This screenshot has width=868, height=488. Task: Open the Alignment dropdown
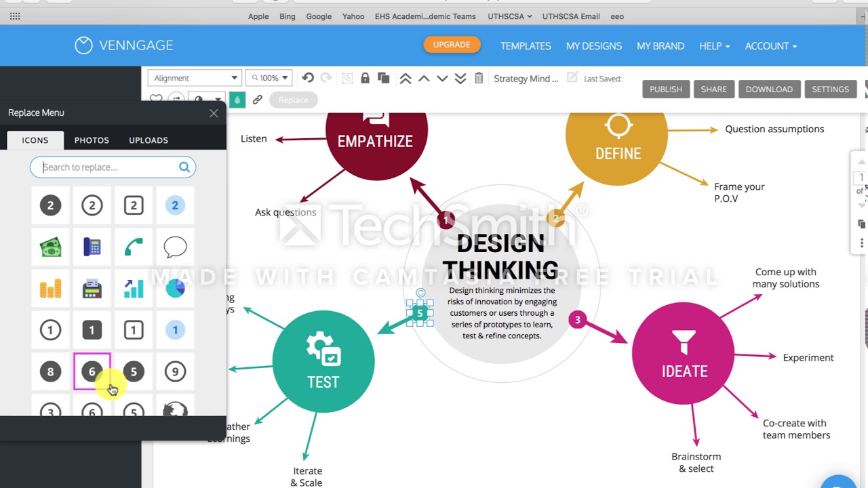195,78
